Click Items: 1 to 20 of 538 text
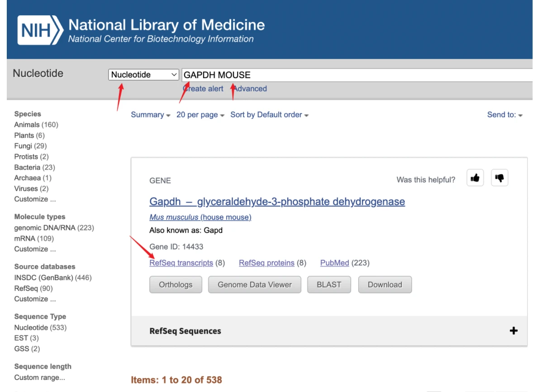This screenshot has width=533, height=392. [x=176, y=380]
